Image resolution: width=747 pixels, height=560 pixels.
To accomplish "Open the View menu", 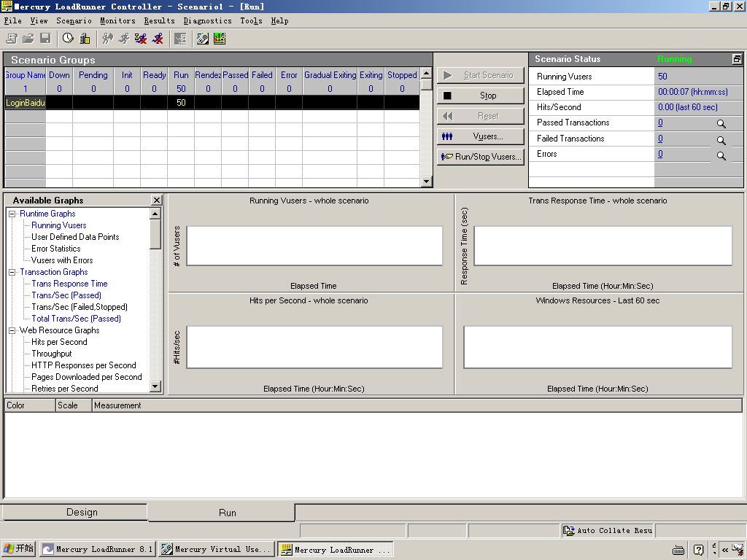I will (39, 21).
